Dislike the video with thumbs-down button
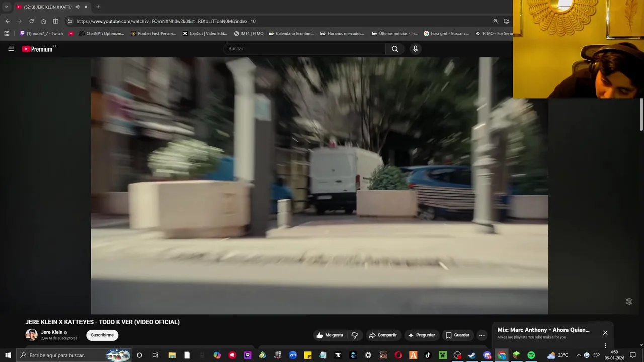The height and width of the screenshot is (362, 644). (355, 335)
